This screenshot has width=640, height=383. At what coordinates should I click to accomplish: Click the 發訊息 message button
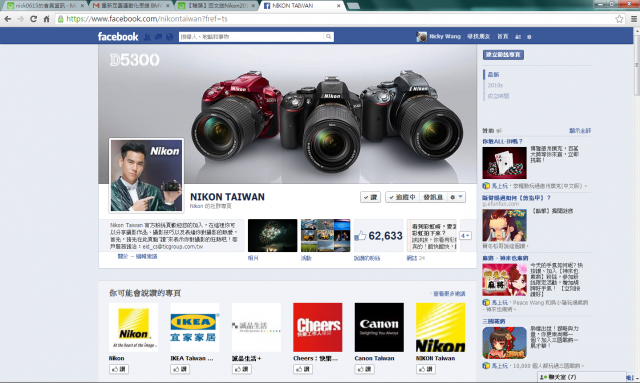pos(433,197)
